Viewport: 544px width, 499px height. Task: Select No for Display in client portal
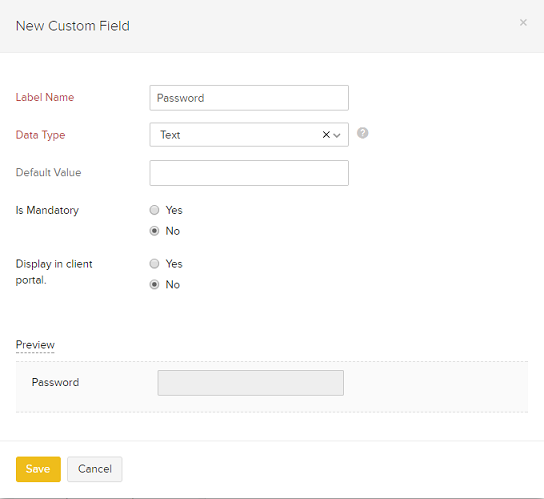tap(154, 285)
